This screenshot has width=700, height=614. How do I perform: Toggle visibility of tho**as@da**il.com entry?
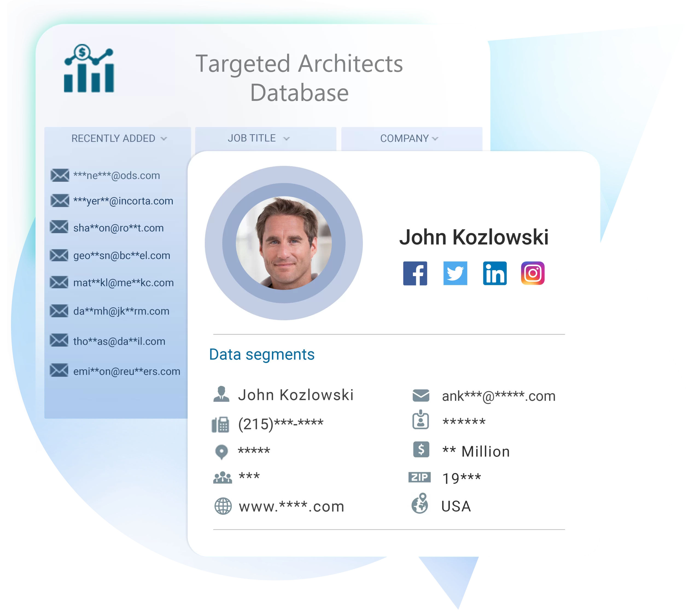118,341
